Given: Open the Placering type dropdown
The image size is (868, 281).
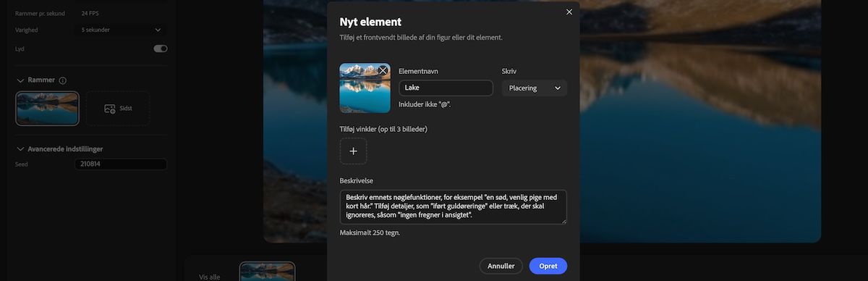Looking at the screenshot, I should coord(535,88).
